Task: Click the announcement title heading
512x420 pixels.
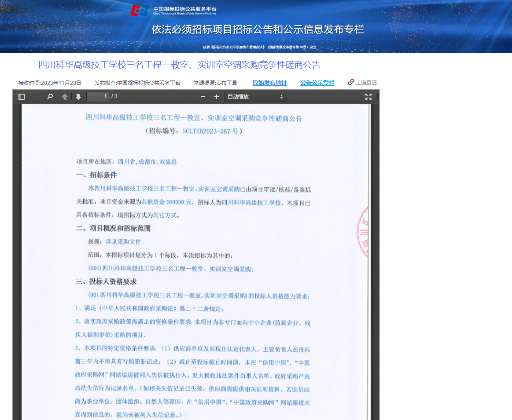Action: pos(179,65)
